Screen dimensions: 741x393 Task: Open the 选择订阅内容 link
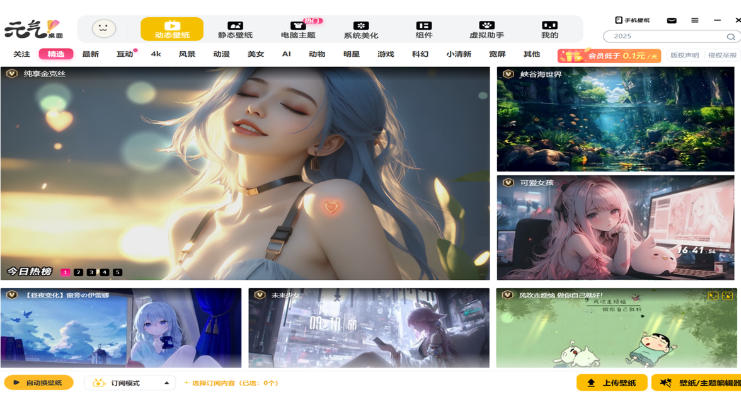pyautogui.click(x=231, y=383)
